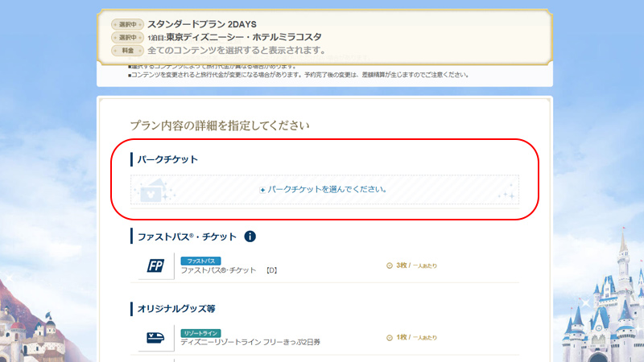Click the second 選択中 badge beside hotel name
Viewport: 644px width, 362px height.
coord(128,37)
